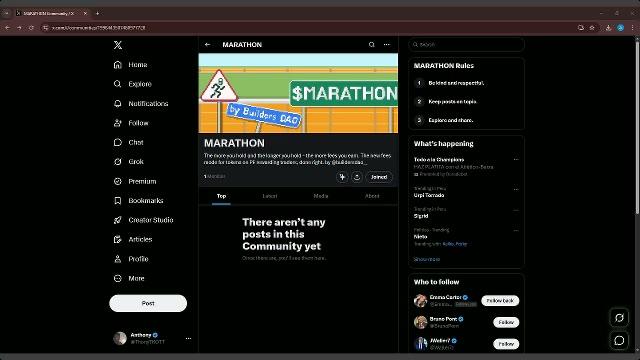This screenshot has height=360, width=640.
Task: Open Anthony account menu dots
Action: click(188, 338)
